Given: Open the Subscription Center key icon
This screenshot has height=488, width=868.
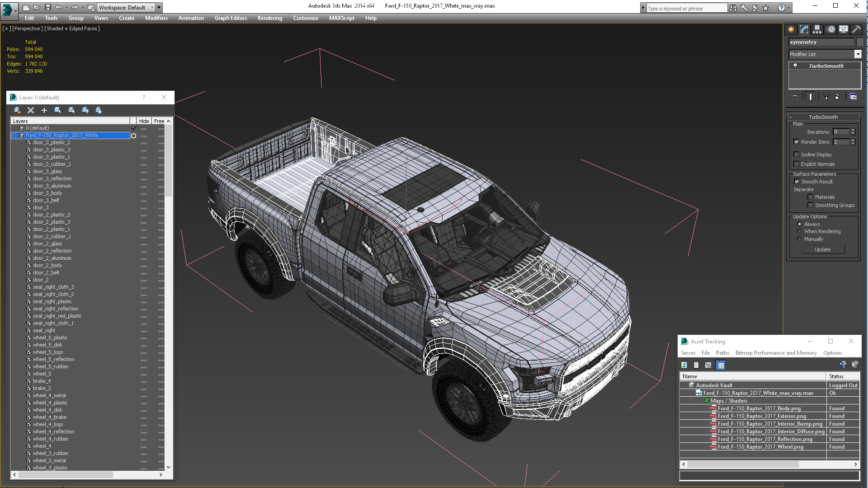Looking at the screenshot, I should [744, 8].
